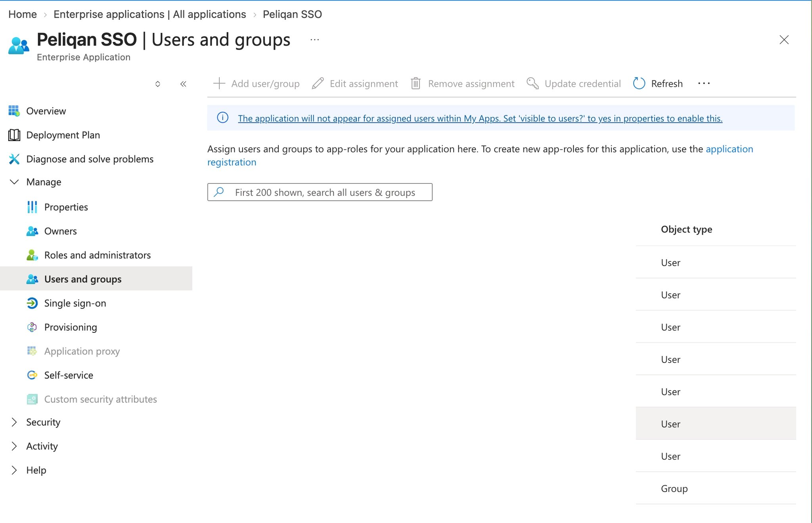This screenshot has width=812, height=523.
Task: Click the Overview grid icon
Action: click(x=14, y=111)
